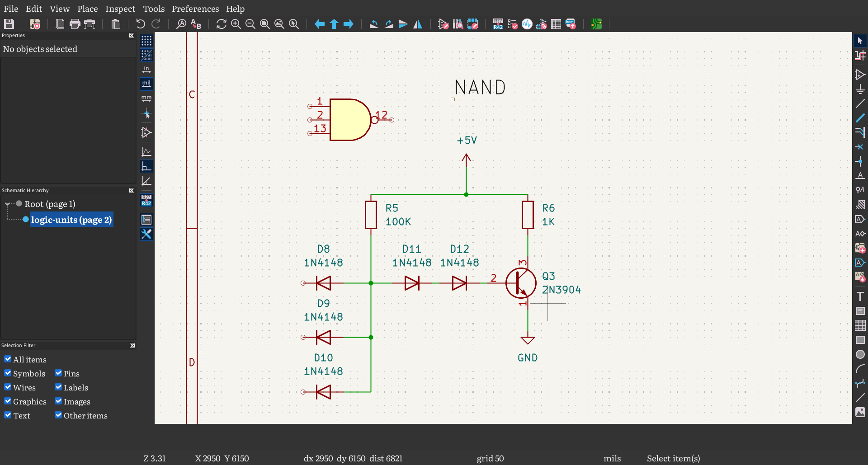The image size is (868, 465).
Task: Open the Tools menu
Action: click(x=154, y=9)
